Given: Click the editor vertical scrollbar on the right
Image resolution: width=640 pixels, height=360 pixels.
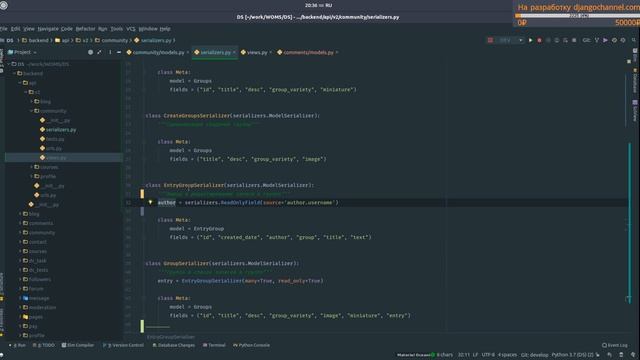Looking at the screenshot, I should 630,222.
